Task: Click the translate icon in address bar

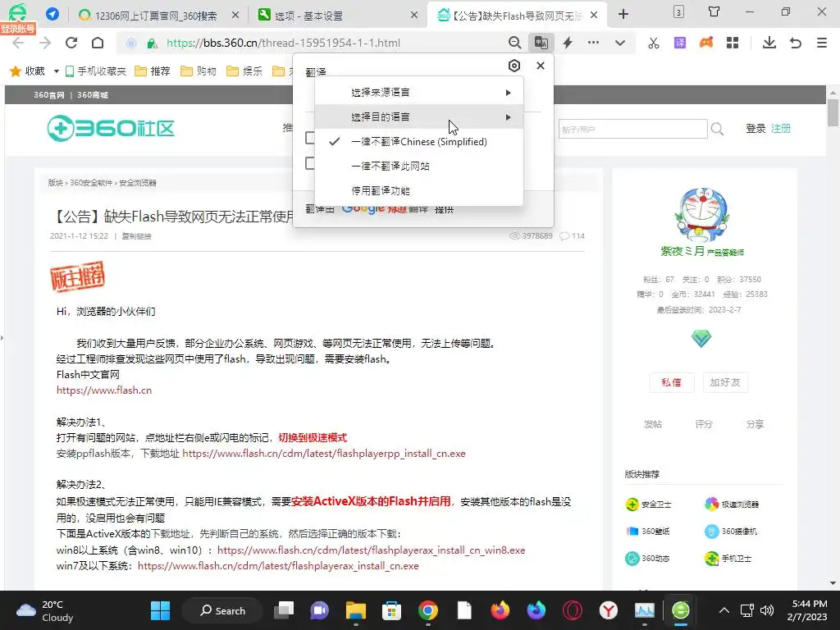Action: 541,43
